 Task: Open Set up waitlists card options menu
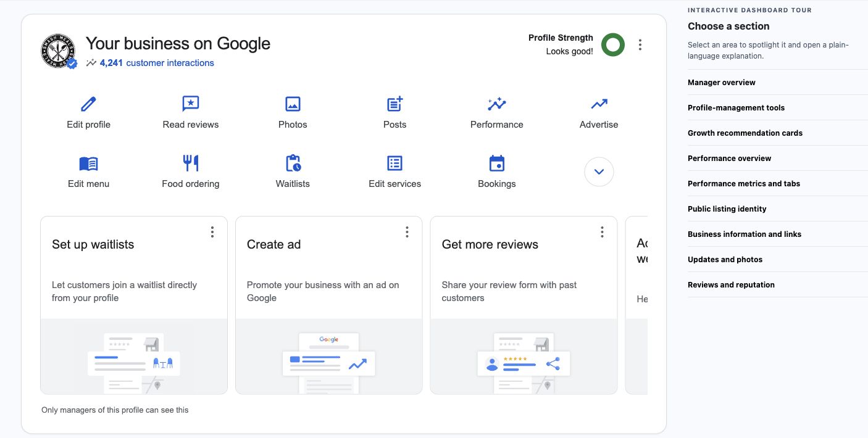(212, 232)
